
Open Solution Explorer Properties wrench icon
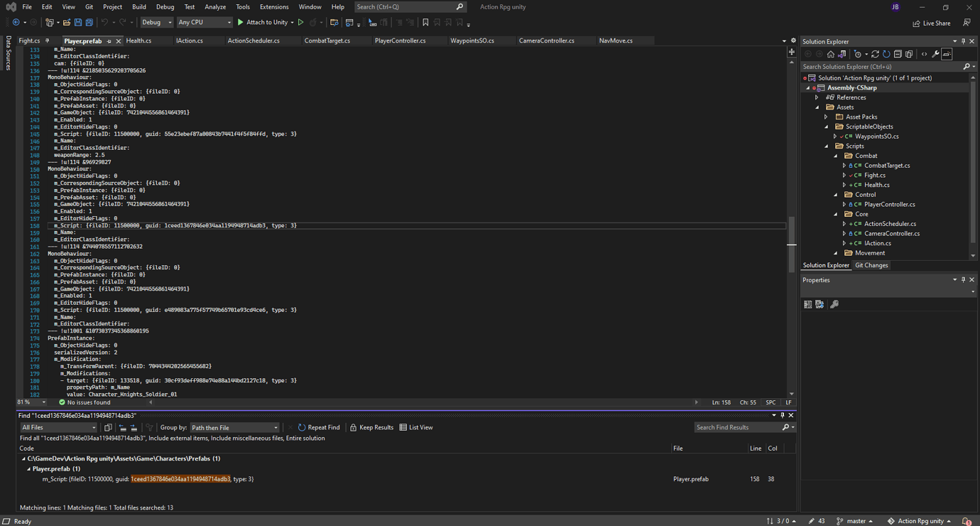(934, 53)
